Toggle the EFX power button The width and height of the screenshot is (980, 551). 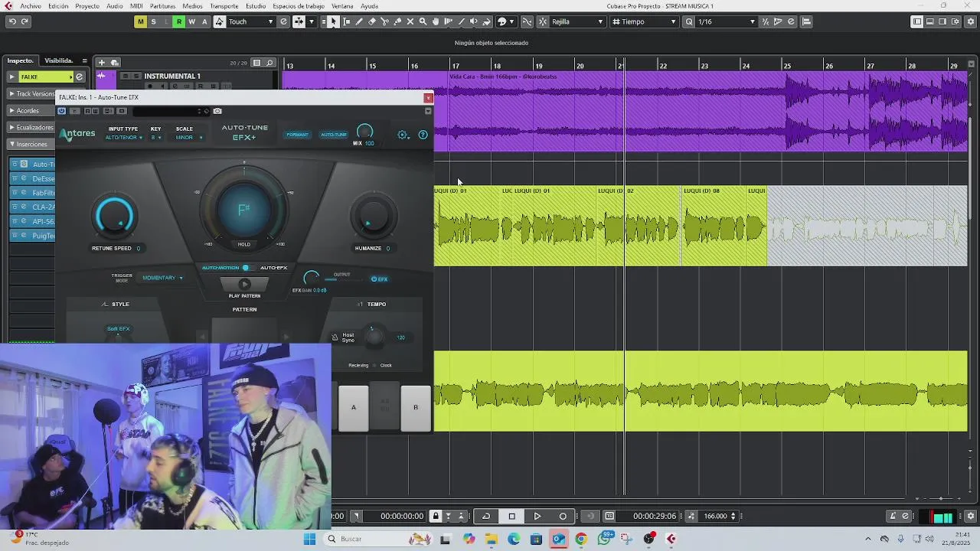(379, 279)
